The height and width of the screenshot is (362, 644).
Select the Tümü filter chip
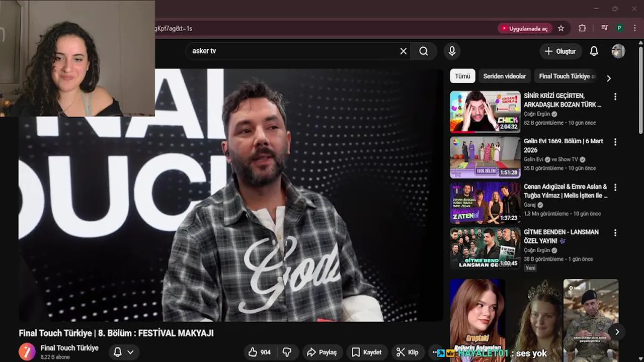point(462,76)
